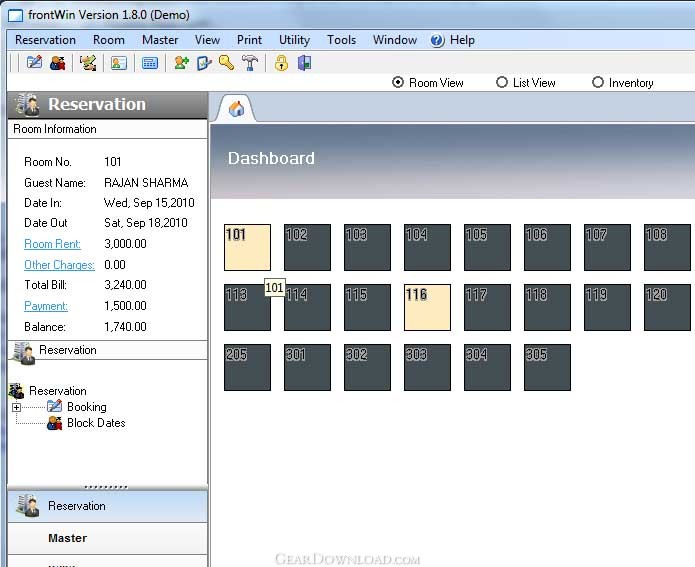Click the Booking tree node icon
Screen dimensions: 695x567
[55, 406]
